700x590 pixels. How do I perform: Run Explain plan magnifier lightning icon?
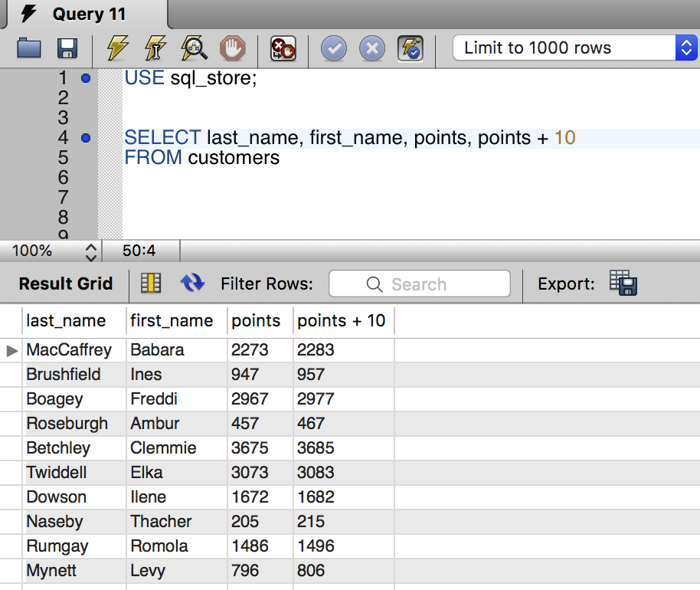pos(194,48)
